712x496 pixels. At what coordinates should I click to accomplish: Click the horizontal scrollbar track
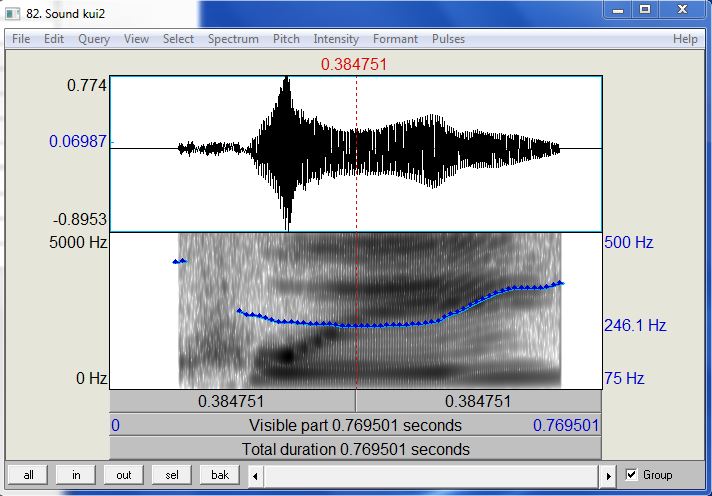click(431, 476)
